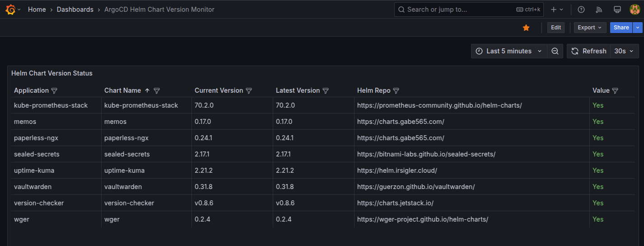Select the helm.irsigler.cloud URL

pyautogui.click(x=397, y=170)
